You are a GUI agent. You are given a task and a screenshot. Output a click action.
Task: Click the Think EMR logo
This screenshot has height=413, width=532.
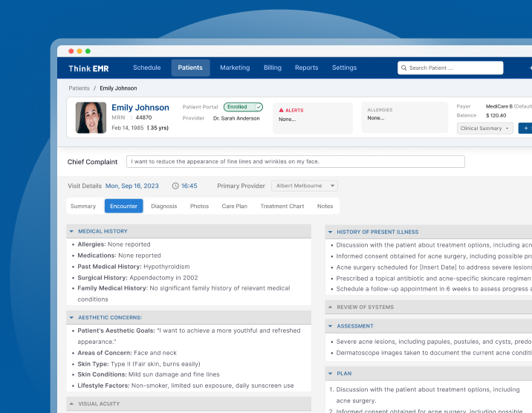88,68
